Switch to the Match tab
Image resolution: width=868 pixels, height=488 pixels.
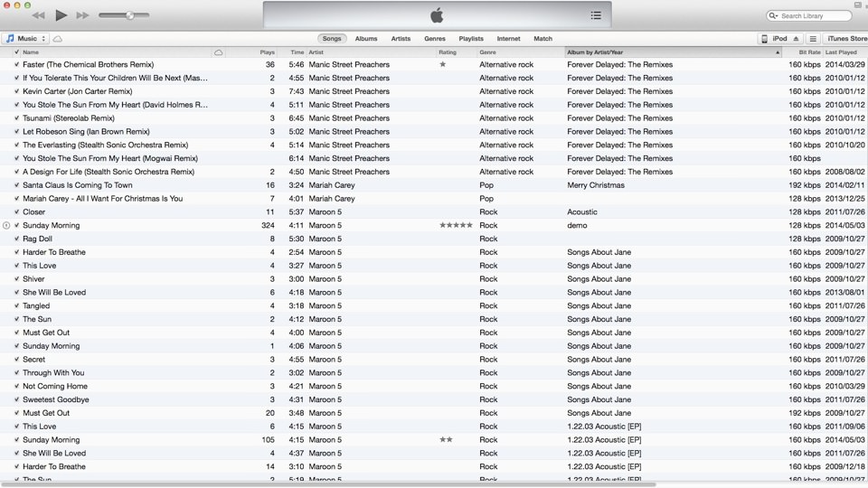(543, 39)
